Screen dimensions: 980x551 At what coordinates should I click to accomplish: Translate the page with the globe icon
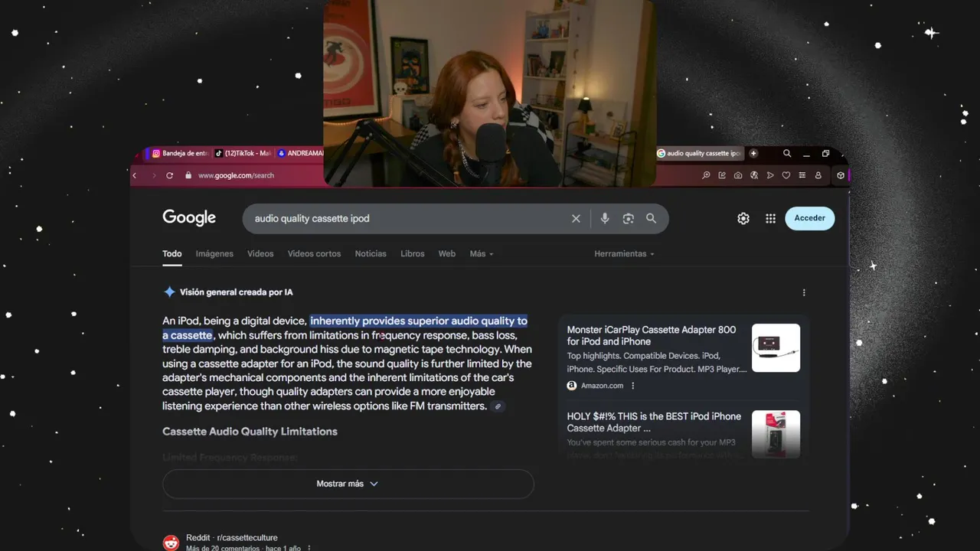pos(754,175)
